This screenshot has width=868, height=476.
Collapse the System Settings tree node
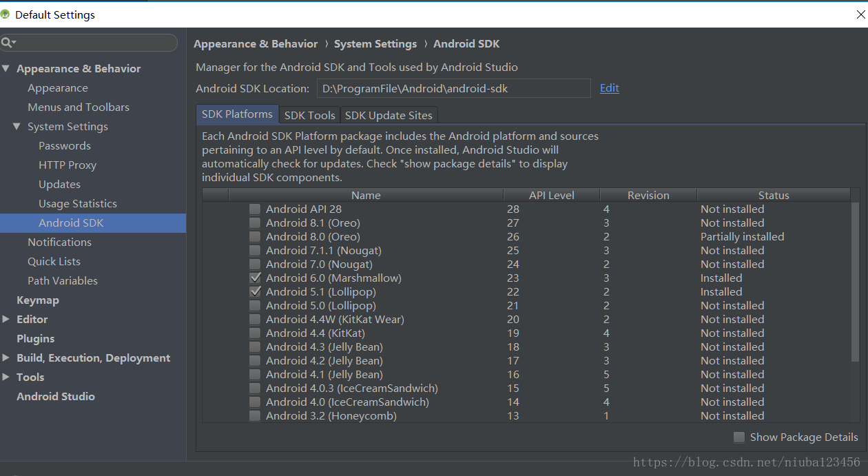[17, 126]
